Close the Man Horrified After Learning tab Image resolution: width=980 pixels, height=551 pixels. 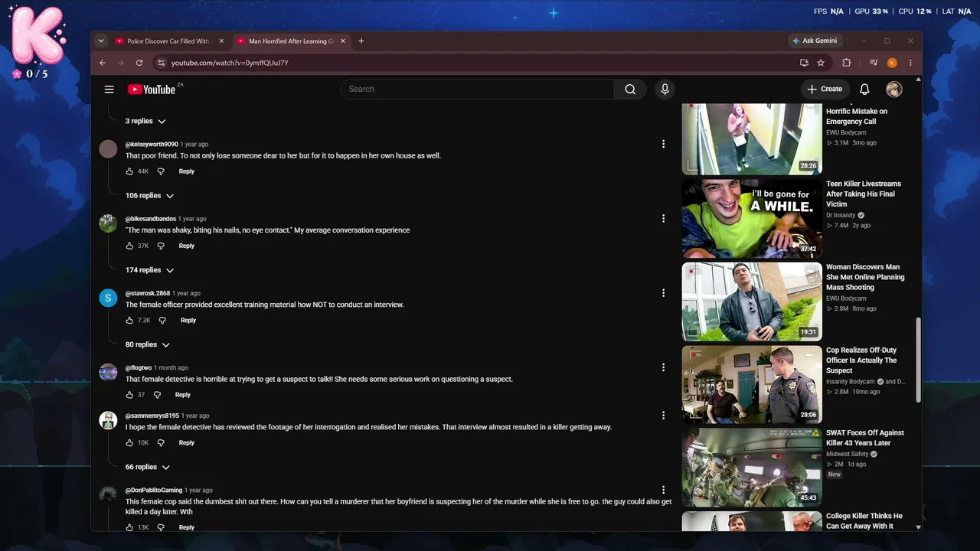pyautogui.click(x=343, y=41)
